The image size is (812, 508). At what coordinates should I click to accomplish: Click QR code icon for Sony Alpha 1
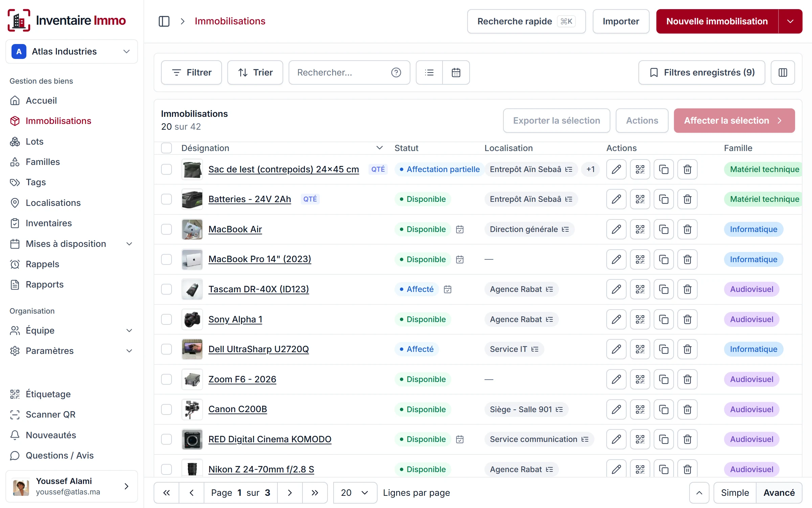(x=640, y=319)
